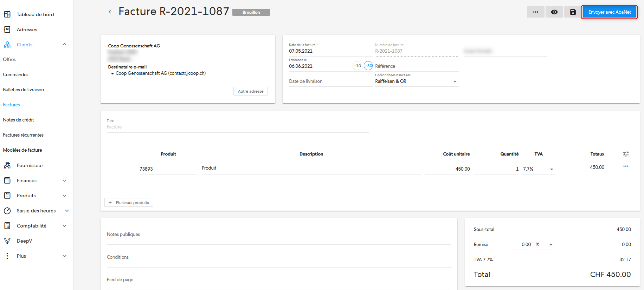
Task: Open Modèles de facture in sidebar
Action: click(22, 150)
